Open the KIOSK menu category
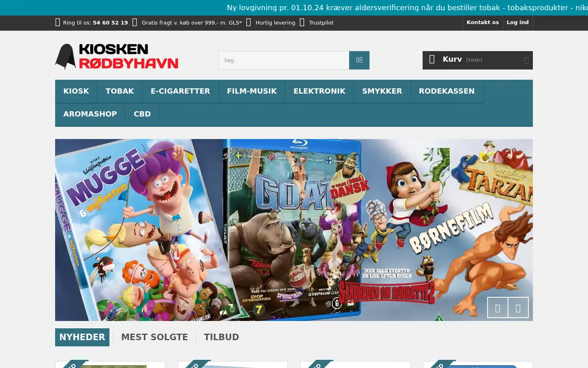 (x=76, y=91)
